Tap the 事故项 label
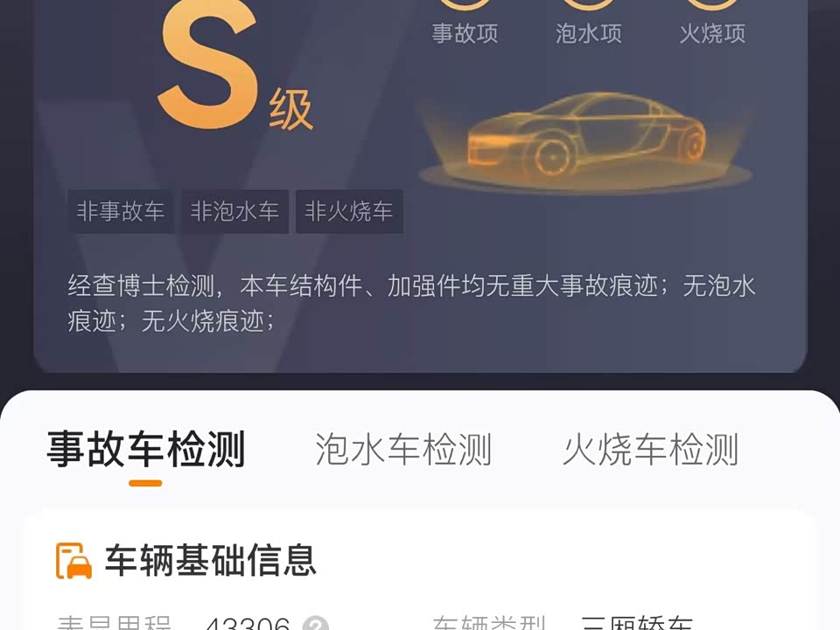Viewport: 840px width, 630px height. pyautogui.click(x=465, y=33)
